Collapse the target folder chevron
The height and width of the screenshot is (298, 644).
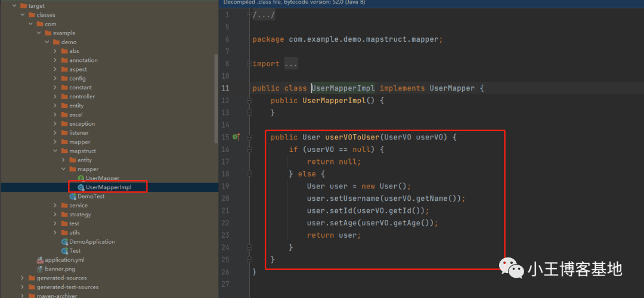(x=14, y=6)
